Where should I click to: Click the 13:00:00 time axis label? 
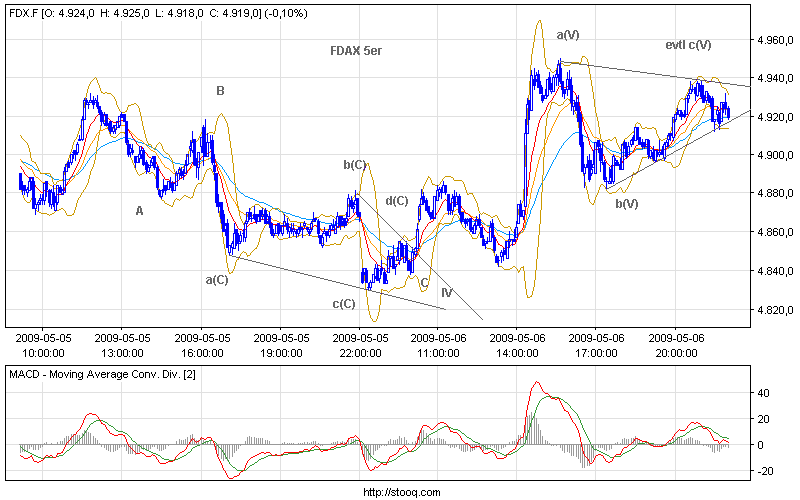coord(122,353)
